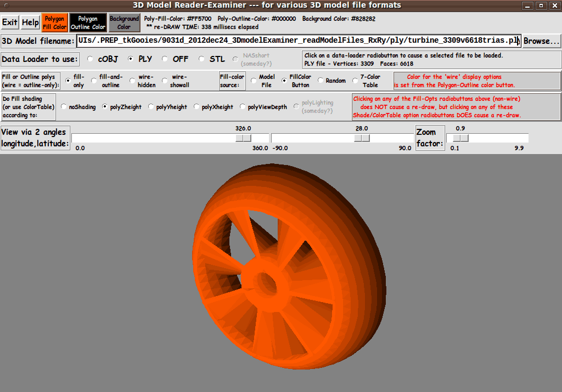The height and width of the screenshot is (392, 562).
Task: Click the Zoom factor slider handle
Action: coord(461,138)
